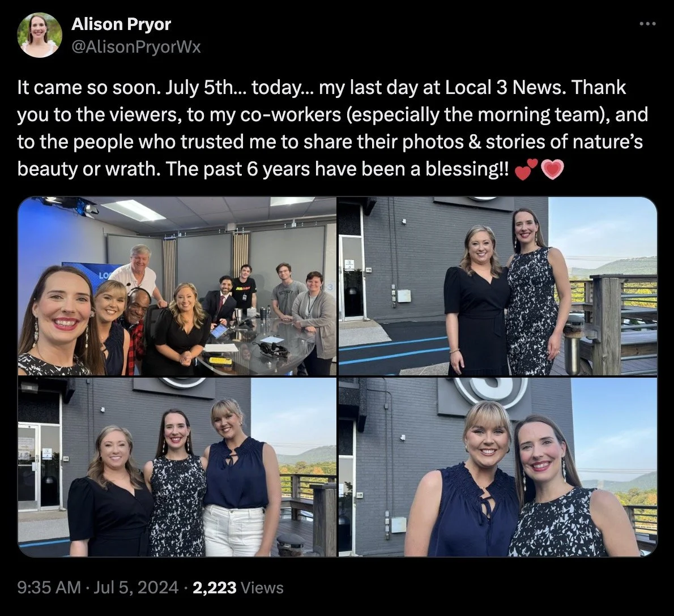Open the Alison Pryor display name
The image size is (674, 616).
pyautogui.click(x=121, y=24)
